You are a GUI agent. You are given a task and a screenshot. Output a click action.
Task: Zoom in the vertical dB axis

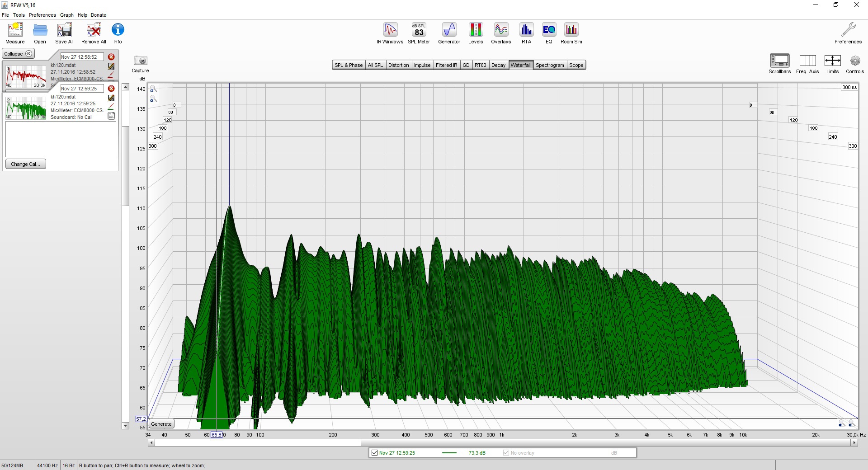coord(153,89)
